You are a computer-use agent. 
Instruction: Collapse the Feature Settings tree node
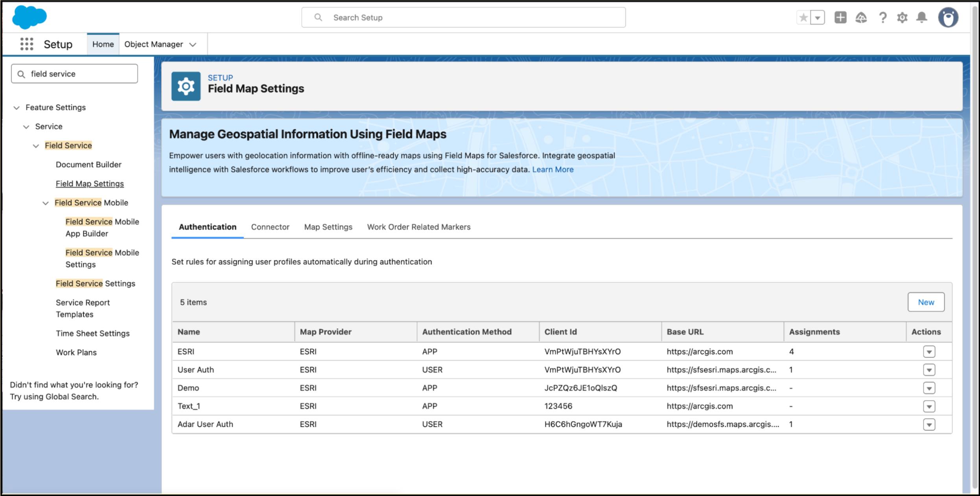[17, 108]
